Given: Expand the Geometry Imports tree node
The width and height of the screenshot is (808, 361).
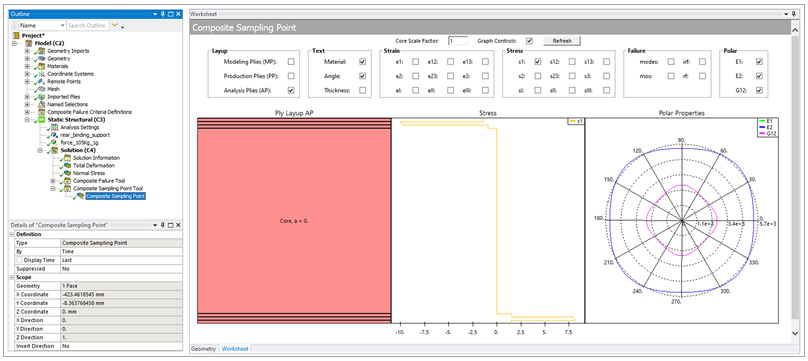Looking at the screenshot, I should click(27, 51).
